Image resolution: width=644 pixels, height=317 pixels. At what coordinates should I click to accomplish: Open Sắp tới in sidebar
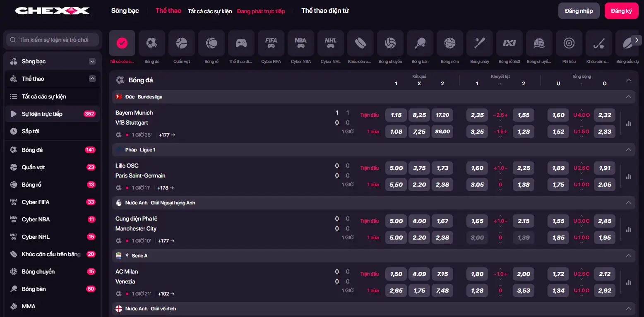point(53,131)
